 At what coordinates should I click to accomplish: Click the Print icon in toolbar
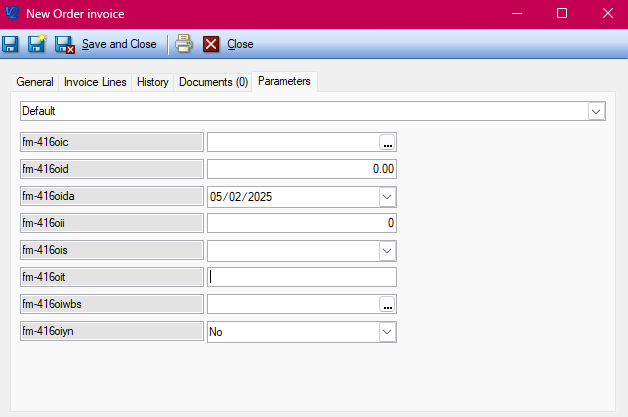(183, 44)
